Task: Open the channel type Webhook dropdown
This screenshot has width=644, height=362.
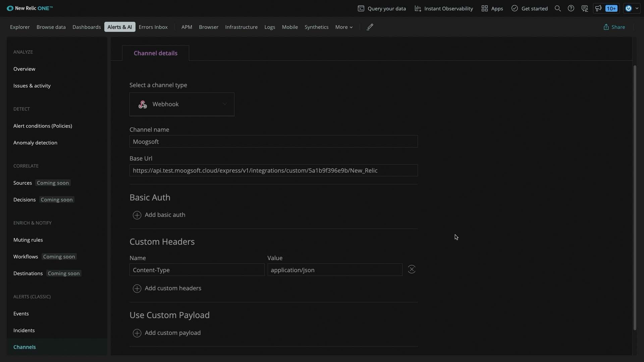Action: [182, 104]
